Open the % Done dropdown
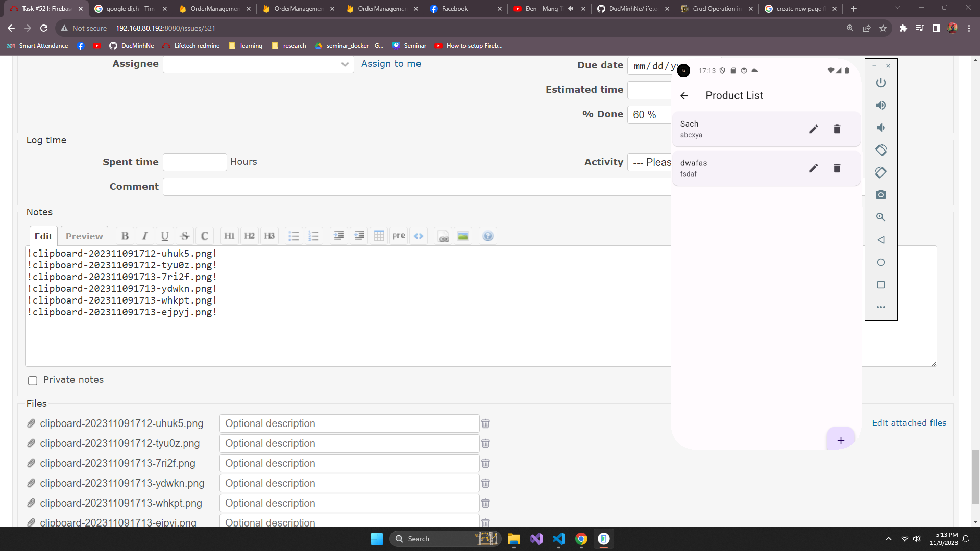The width and height of the screenshot is (980, 551). pos(648,115)
